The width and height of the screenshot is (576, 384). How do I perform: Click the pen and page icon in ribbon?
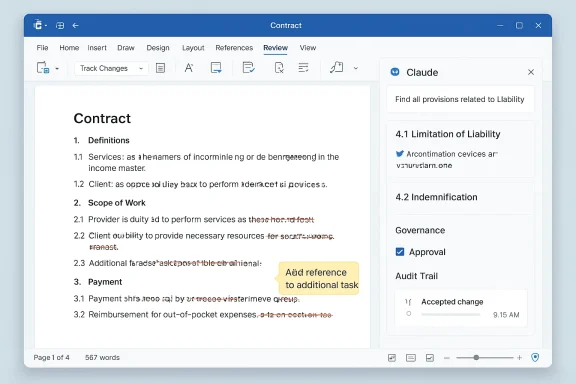point(336,67)
